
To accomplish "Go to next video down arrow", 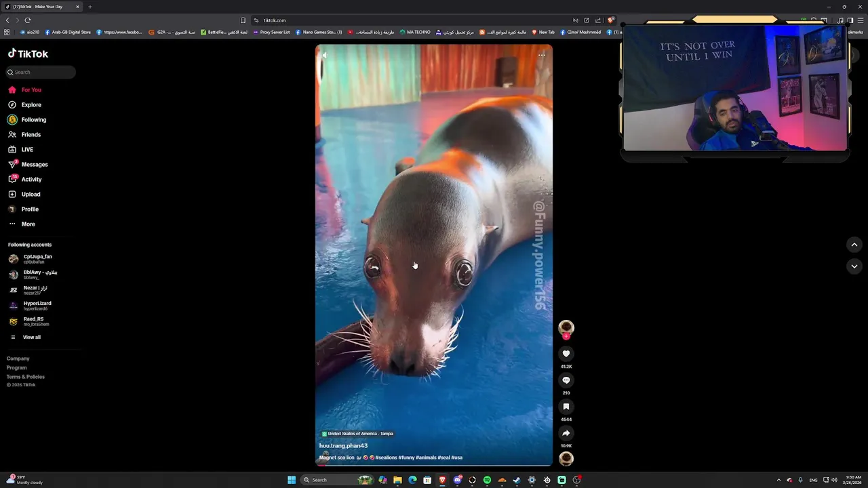I will click(x=854, y=266).
